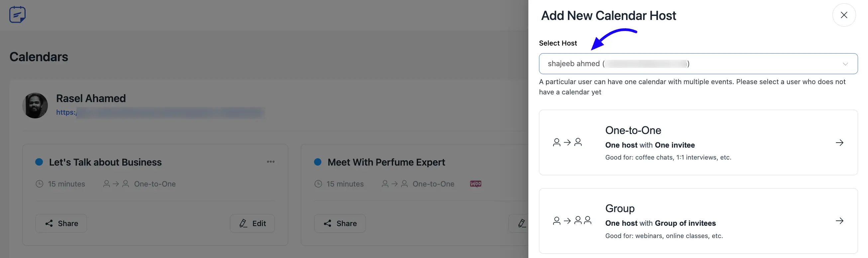
Task: Click the Group host-invitees icon
Action: click(x=572, y=220)
